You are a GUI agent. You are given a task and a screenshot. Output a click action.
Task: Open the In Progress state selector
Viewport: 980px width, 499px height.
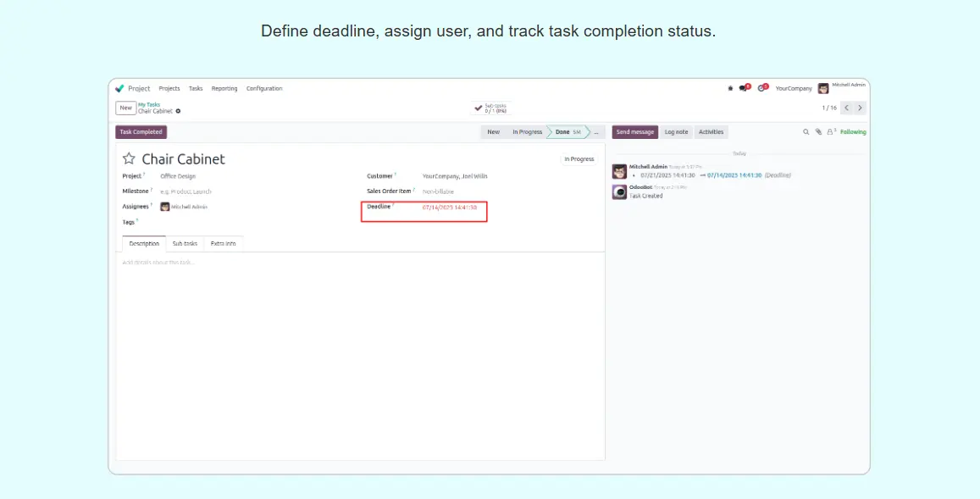[579, 159]
